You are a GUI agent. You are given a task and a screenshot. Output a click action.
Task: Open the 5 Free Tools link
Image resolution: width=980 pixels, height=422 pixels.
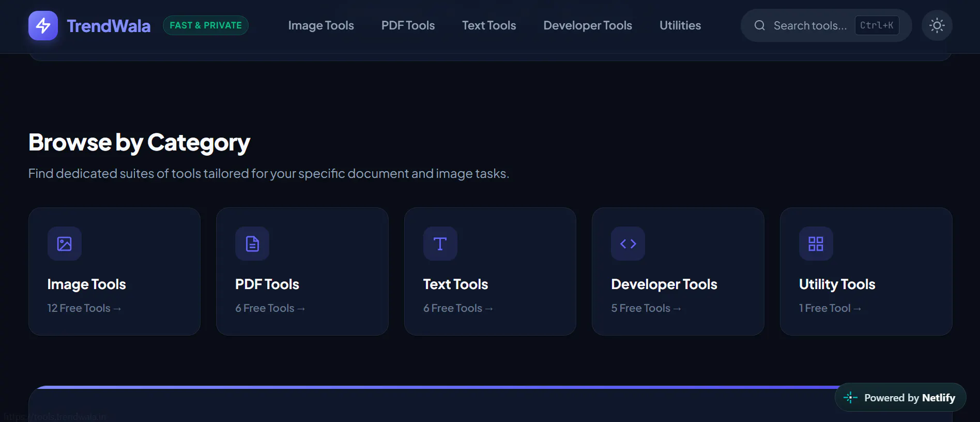pos(646,308)
